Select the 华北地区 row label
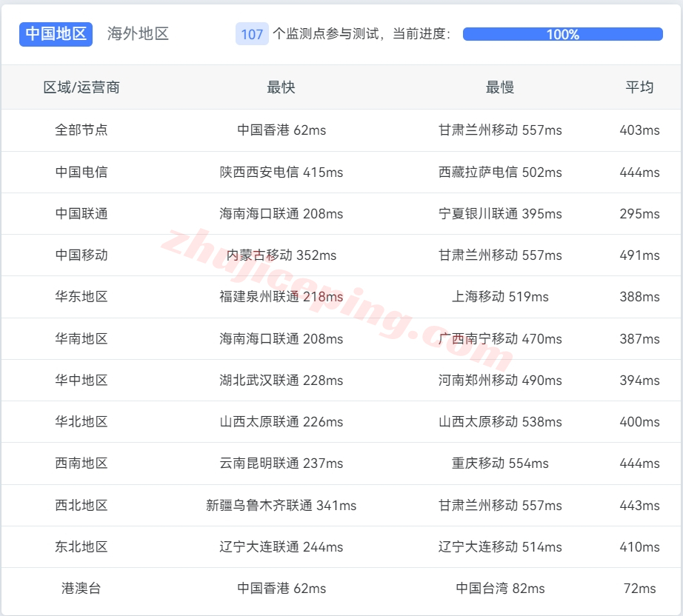This screenshot has width=683, height=616. click(x=81, y=421)
